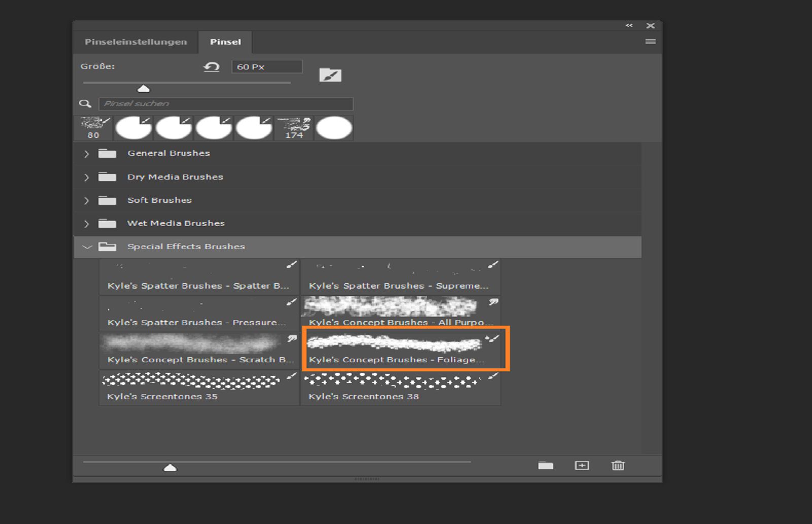The height and width of the screenshot is (524, 812).
Task: Select the Dry Media Brushes folder row
Action: point(358,177)
